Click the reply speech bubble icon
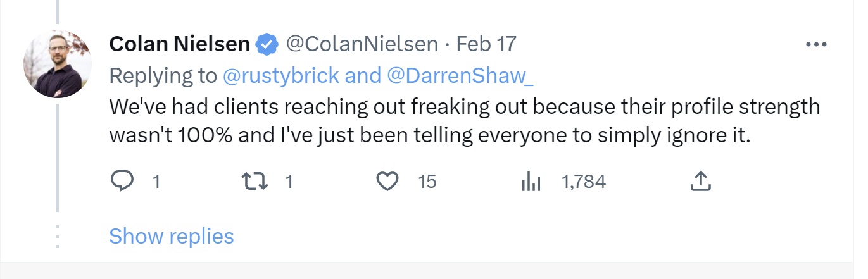868x279 pixels. click(122, 182)
